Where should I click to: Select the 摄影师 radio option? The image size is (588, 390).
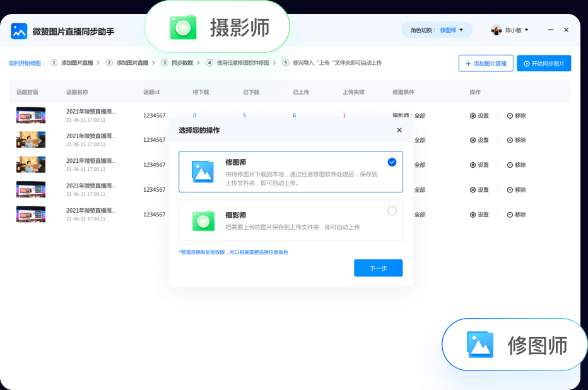click(392, 211)
